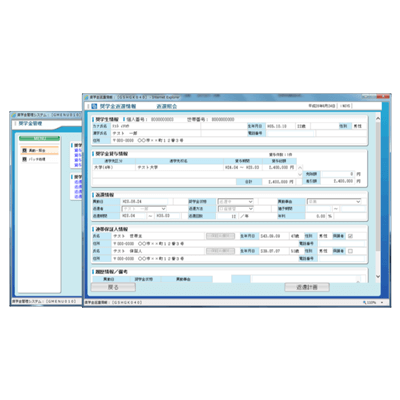The width and height of the screenshot is (400, 400).
Task: Click the Internet Explorer icon in the front title bar
Action: (x=86, y=97)
